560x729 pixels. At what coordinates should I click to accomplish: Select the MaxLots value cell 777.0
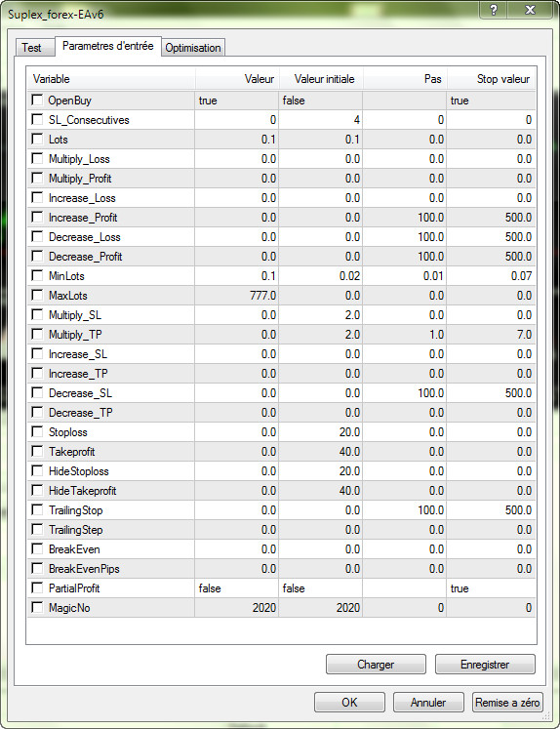pos(236,296)
